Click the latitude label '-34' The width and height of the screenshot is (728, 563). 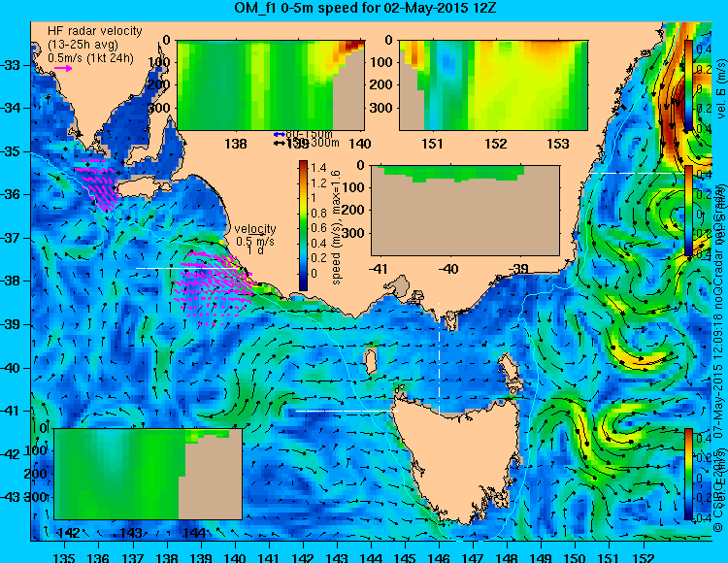(11, 108)
